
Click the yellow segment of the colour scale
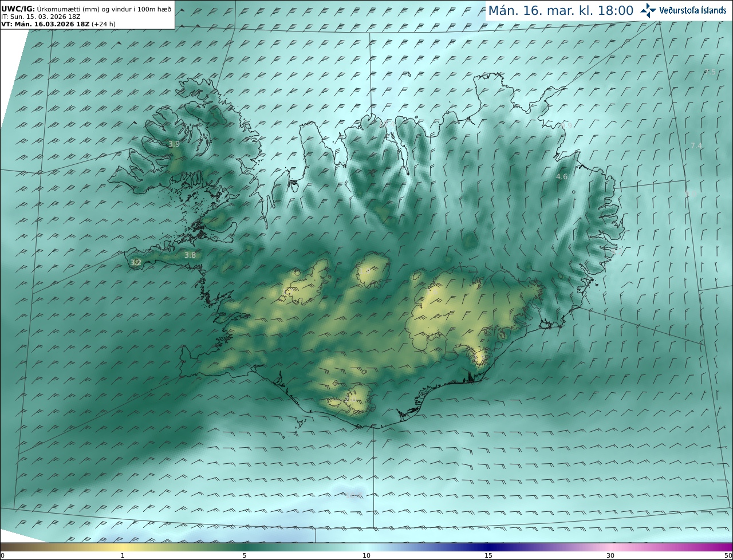coord(123,547)
